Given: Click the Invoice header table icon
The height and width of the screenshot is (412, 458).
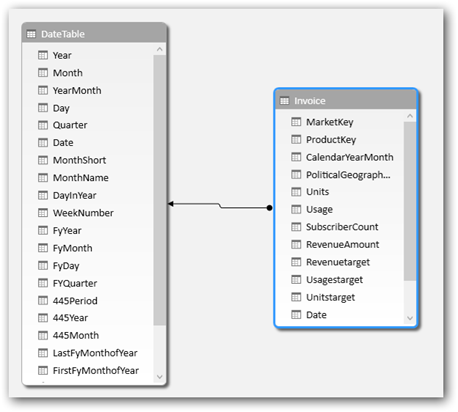Looking at the screenshot, I should [284, 101].
